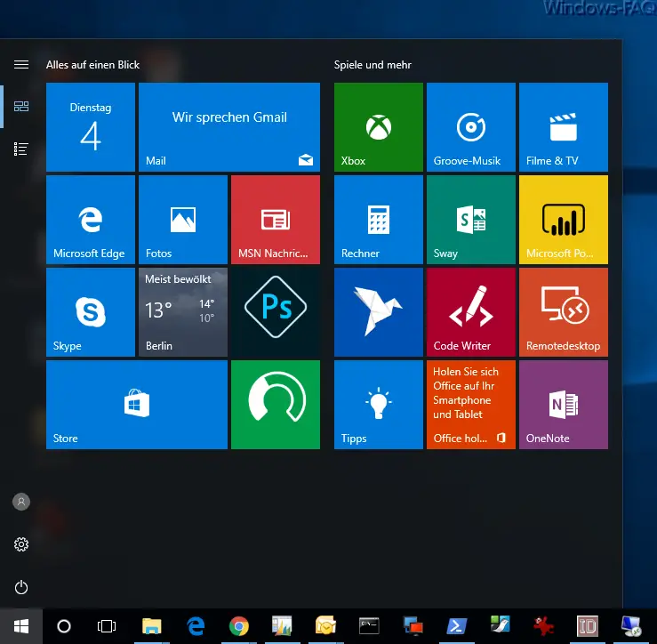Viewport: 657px width, 644px height.
Task: Open the Mail tile
Action: click(x=229, y=127)
